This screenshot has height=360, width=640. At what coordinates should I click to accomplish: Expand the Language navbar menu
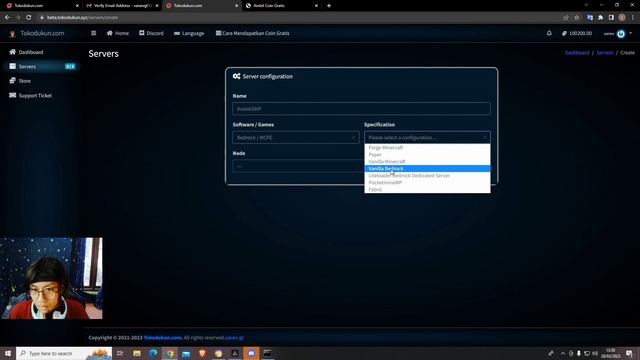pyautogui.click(x=189, y=33)
